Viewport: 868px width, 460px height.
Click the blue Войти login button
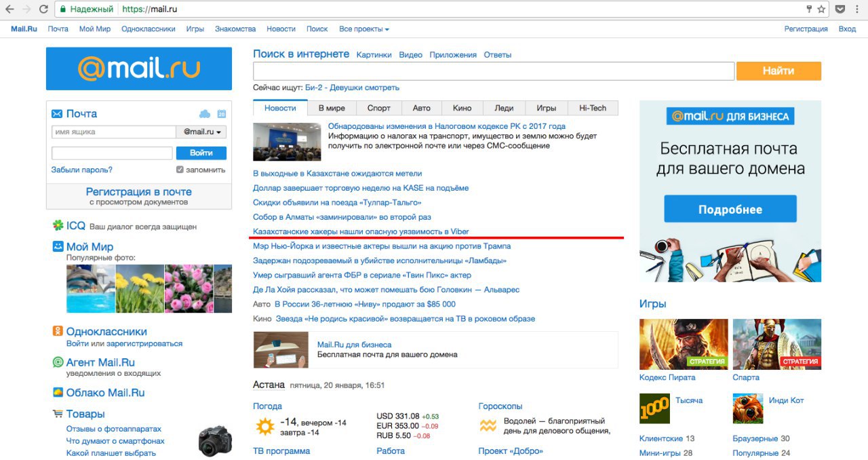click(x=201, y=153)
